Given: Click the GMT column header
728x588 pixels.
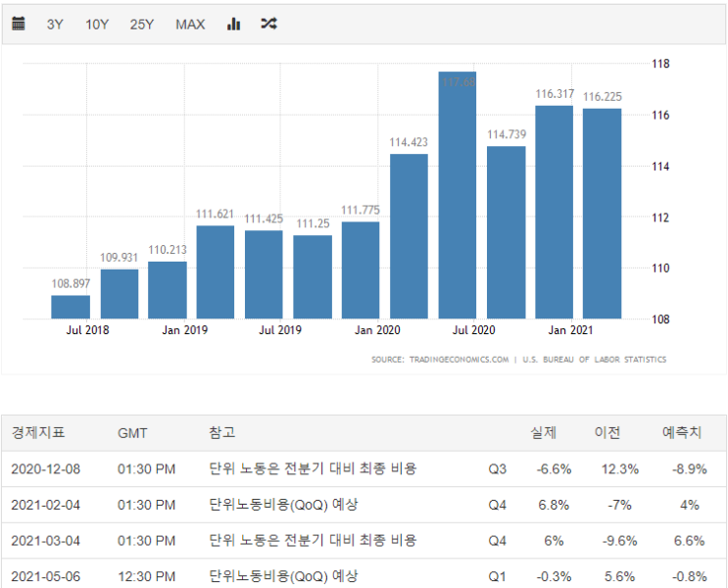Looking at the screenshot, I should pyautogui.click(x=132, y=433).
